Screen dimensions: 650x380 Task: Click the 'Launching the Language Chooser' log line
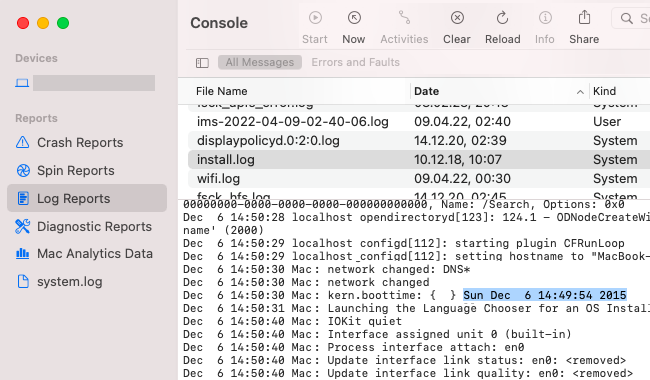(417, 308)
